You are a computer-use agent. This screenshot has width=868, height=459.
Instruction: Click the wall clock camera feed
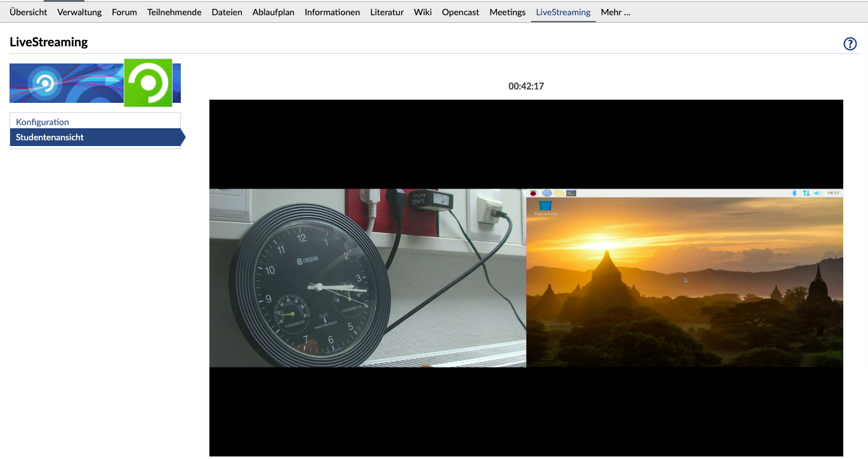pos(367,277)
